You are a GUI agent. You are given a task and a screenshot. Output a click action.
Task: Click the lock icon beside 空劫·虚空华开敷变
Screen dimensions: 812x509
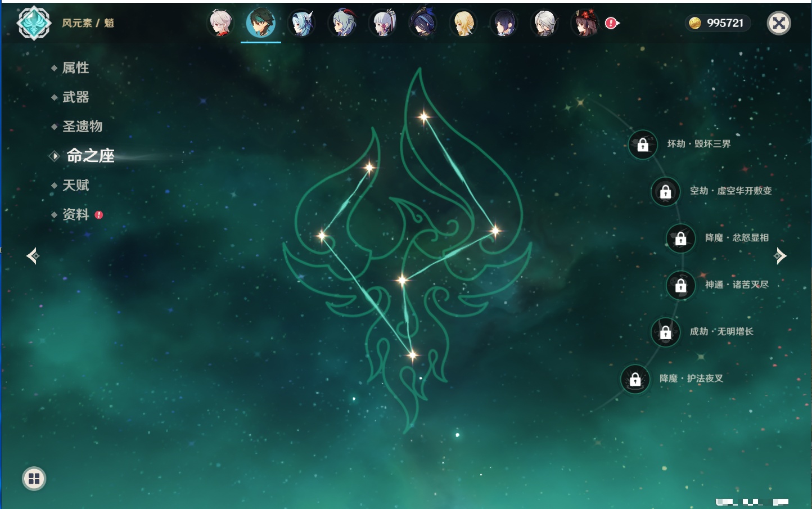(x=665, y=191)
